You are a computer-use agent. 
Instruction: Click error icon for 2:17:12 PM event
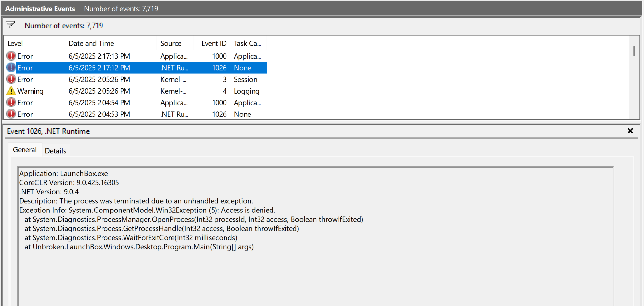(11, 68)
